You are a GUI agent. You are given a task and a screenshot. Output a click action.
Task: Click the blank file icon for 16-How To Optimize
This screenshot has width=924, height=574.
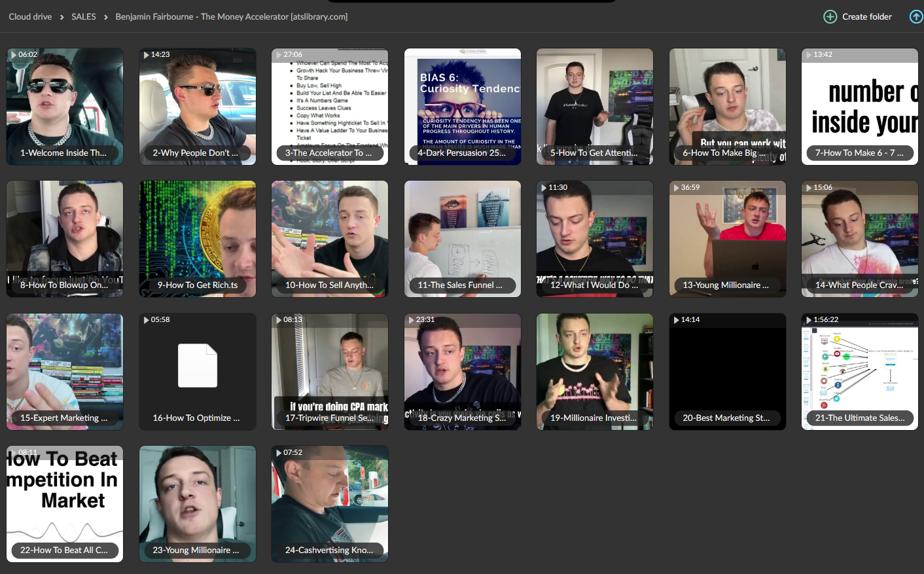point(198,365)
